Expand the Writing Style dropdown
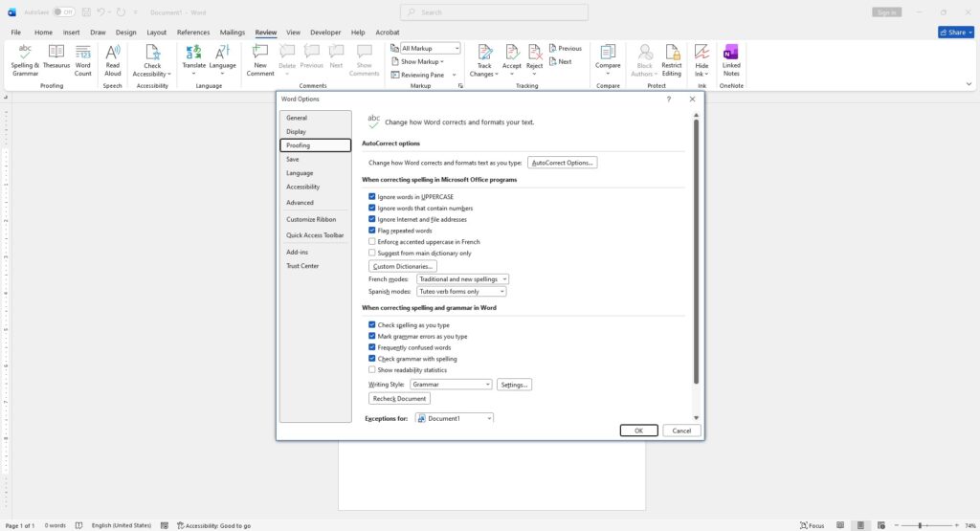The image size is (980, 531). [x=451, y=385]
